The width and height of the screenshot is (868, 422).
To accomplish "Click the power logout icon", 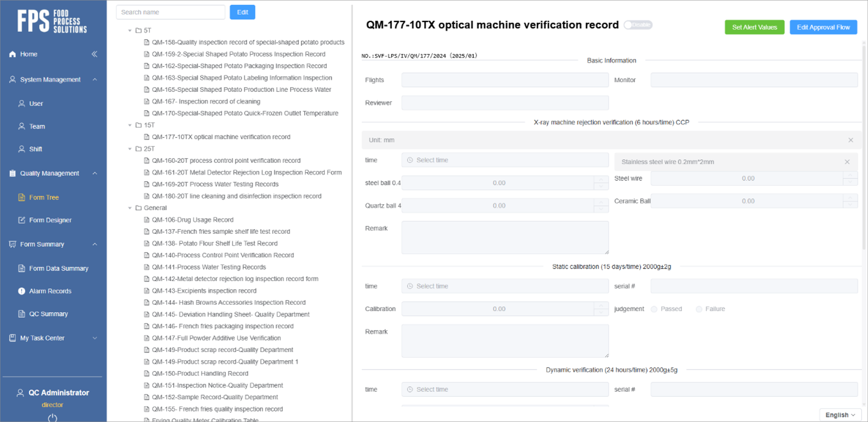I will click(x=52, y=417).
